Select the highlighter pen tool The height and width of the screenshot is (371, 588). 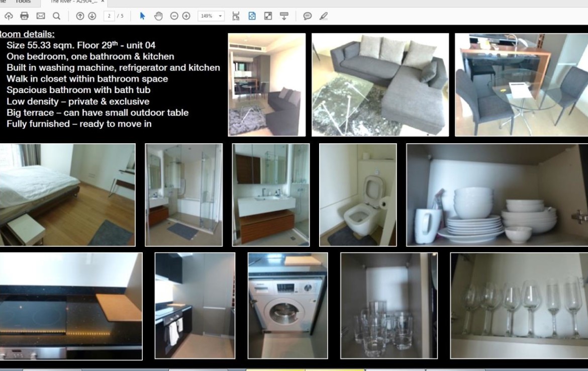323,16
